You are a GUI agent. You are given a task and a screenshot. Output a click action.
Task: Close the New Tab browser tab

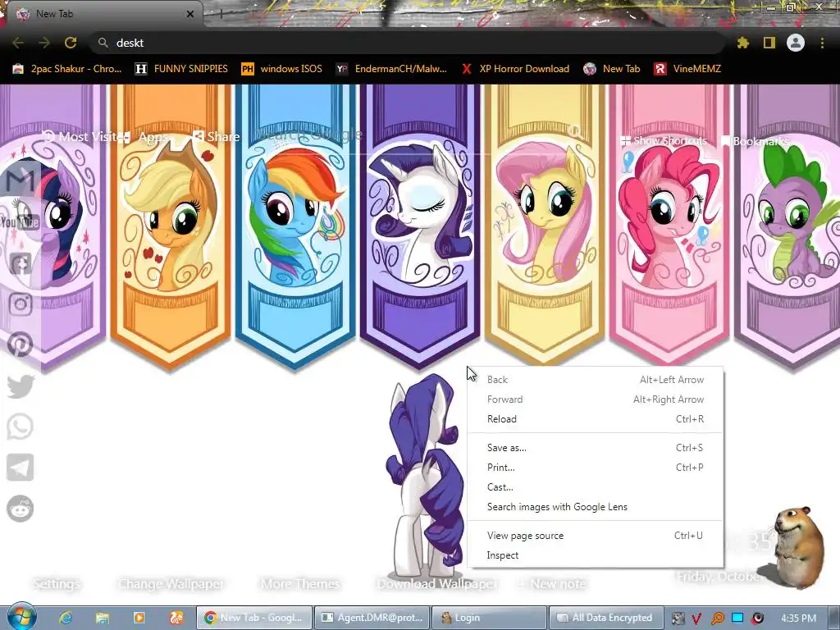tap(190, 14)
